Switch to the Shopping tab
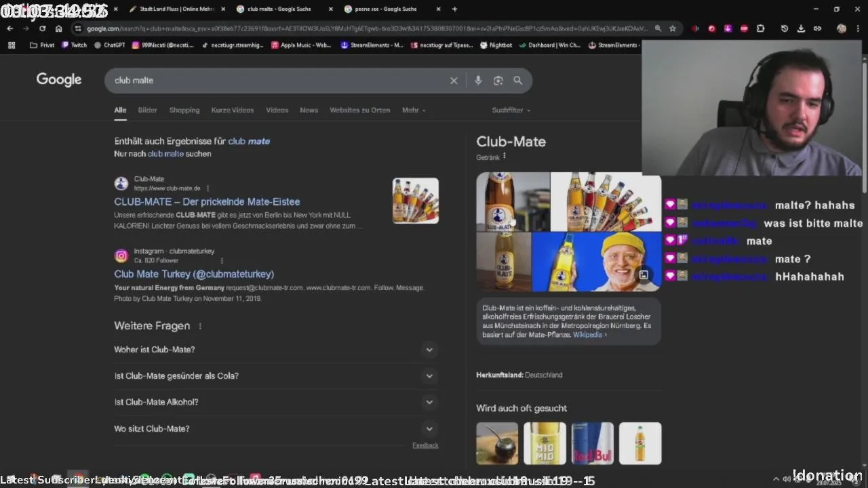868x488 pixels. point(184,110)
